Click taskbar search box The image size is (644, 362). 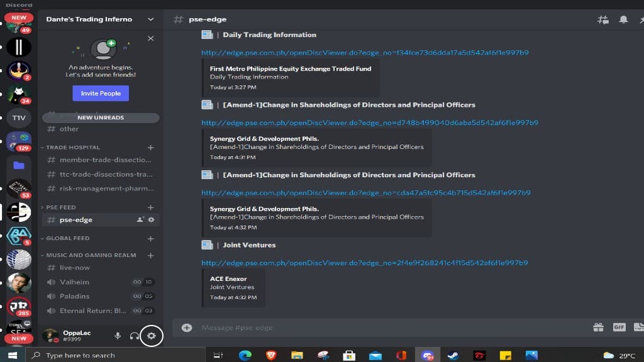(x=116, y=356)
